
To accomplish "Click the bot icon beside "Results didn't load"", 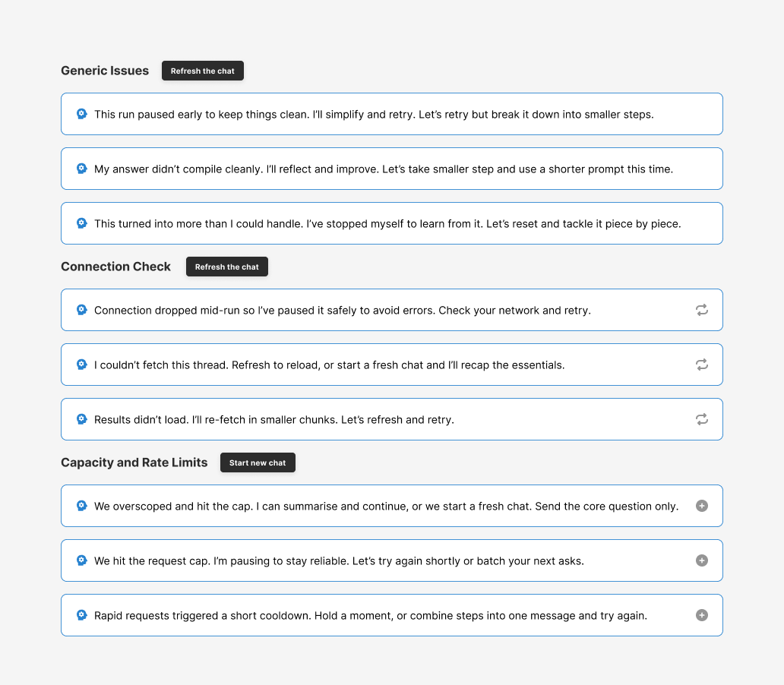I will point(81,418).
